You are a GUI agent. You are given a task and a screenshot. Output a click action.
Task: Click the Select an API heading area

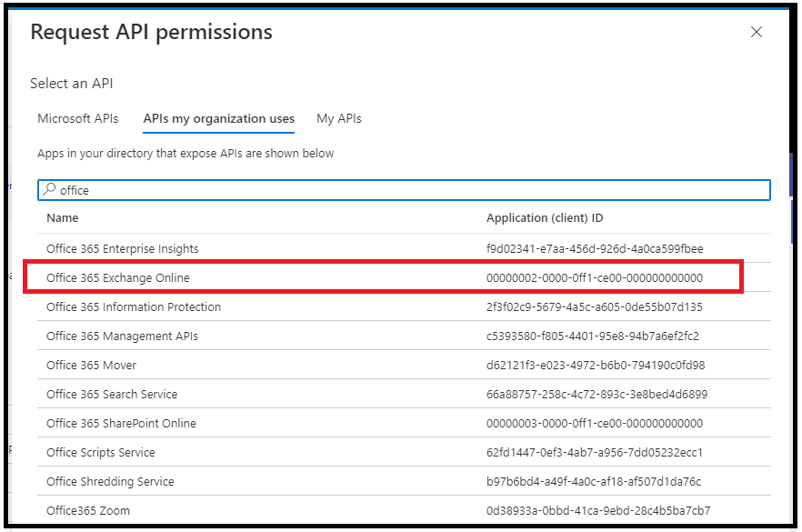(71, 83)
